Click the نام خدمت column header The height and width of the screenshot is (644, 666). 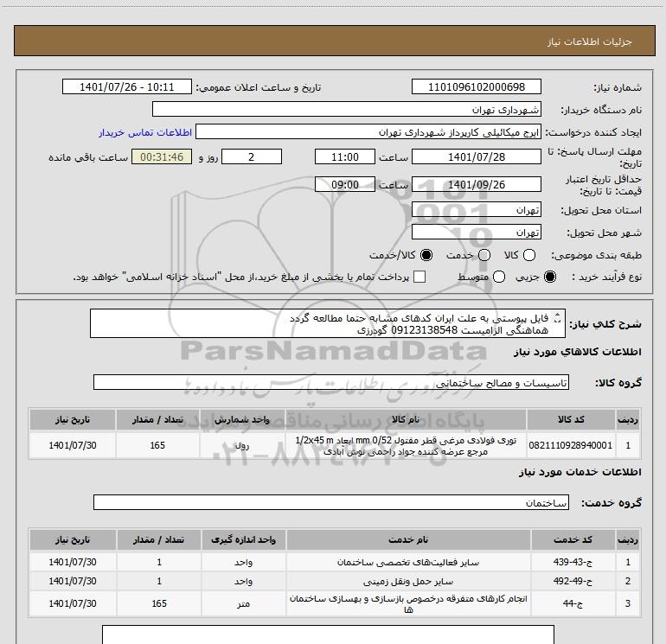pos(408,539)
